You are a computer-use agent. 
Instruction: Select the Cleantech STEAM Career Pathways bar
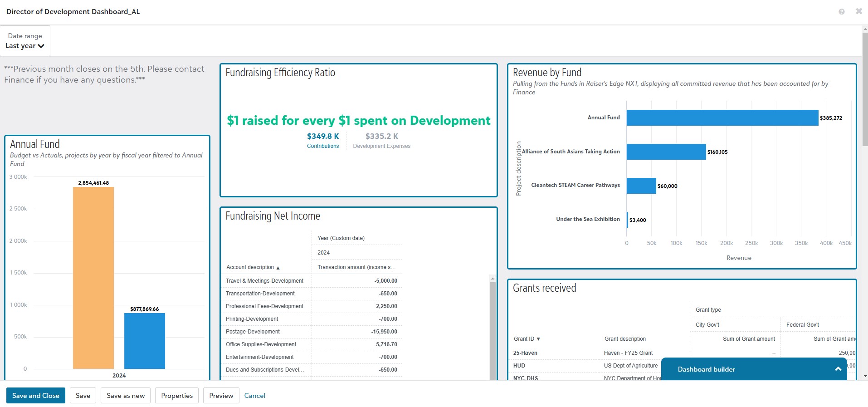point(641,186)
